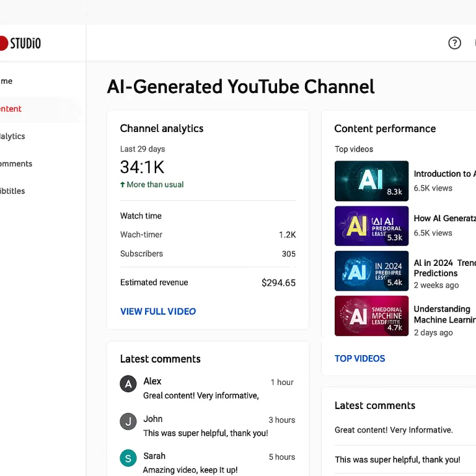Click the Wach-timer 1.2K value
Image resolution: width=476 pixels, height=476 pixels.
tap(287, 235)
